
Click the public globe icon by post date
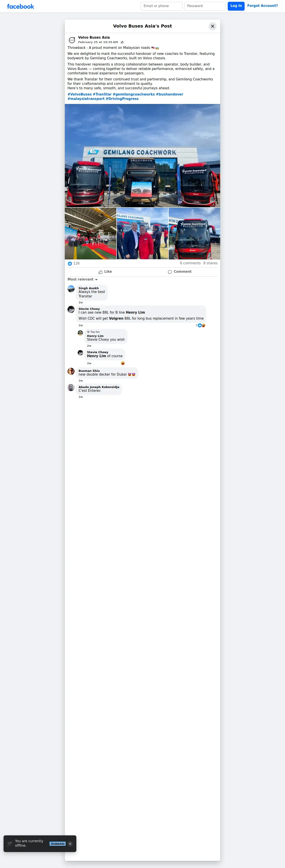(x=122, y=42)
